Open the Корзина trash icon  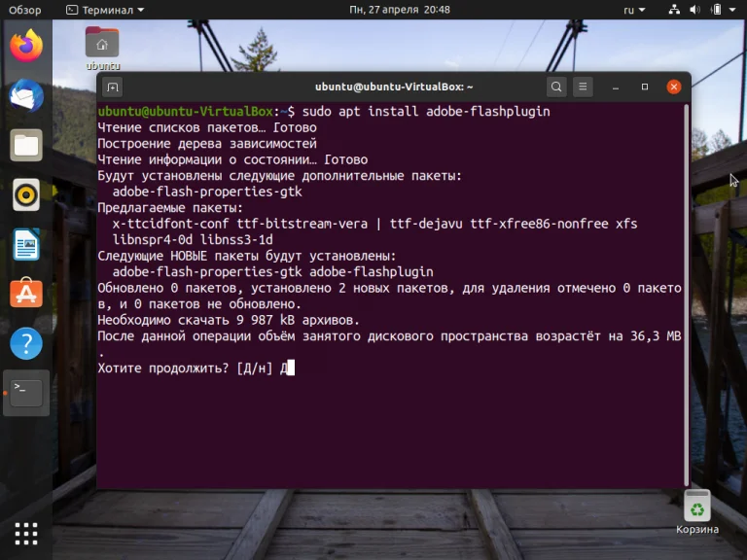(x=697, y=512)
